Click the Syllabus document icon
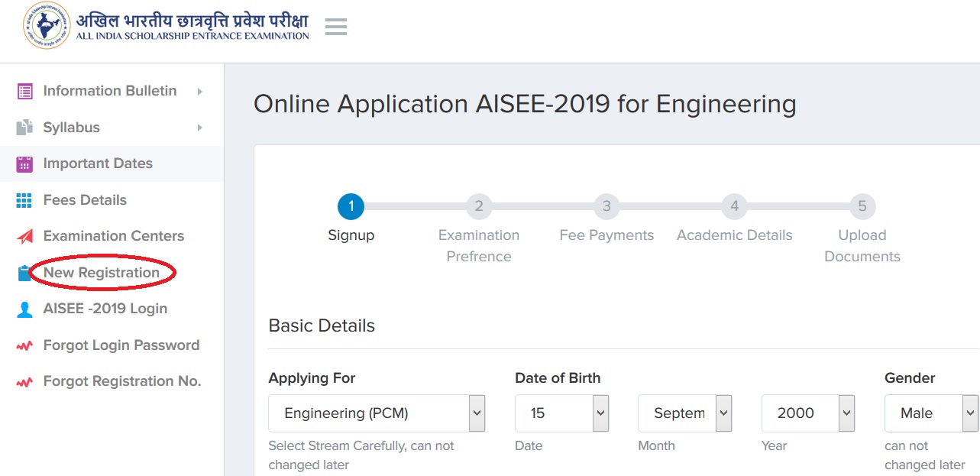This screenshot has height=476, width=980. point(24,128)
